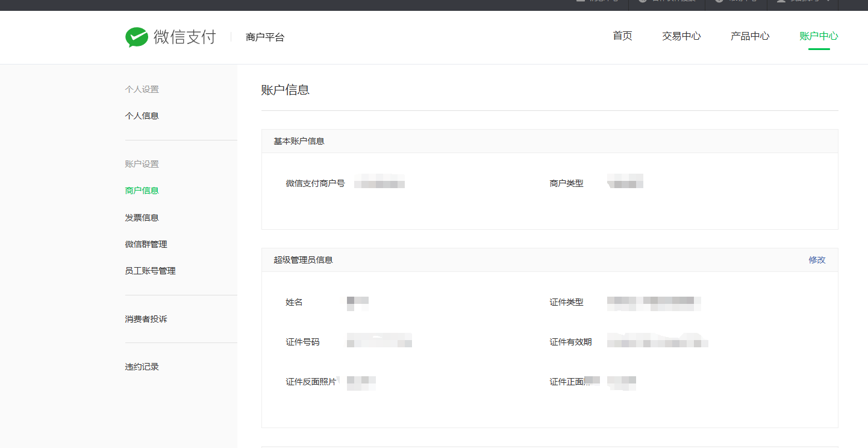Viewport: 868px width, 448px height.
Task: Click the 账户信息 page heading
Action: (x=286, y=90)
